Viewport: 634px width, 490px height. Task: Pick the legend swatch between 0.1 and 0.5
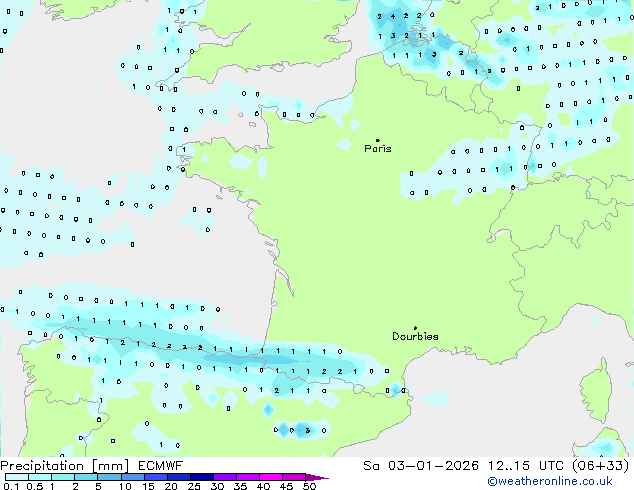point(17,477)
